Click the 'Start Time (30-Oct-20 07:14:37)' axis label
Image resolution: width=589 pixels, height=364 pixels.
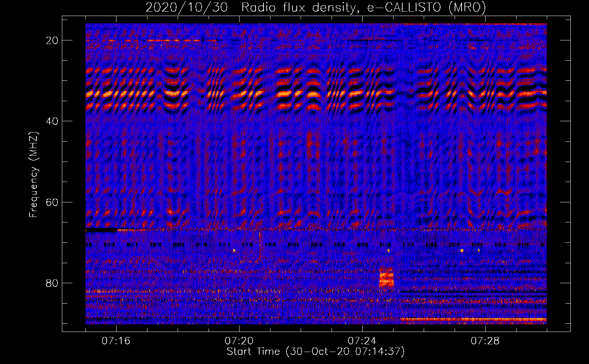[x=316, y=352]
